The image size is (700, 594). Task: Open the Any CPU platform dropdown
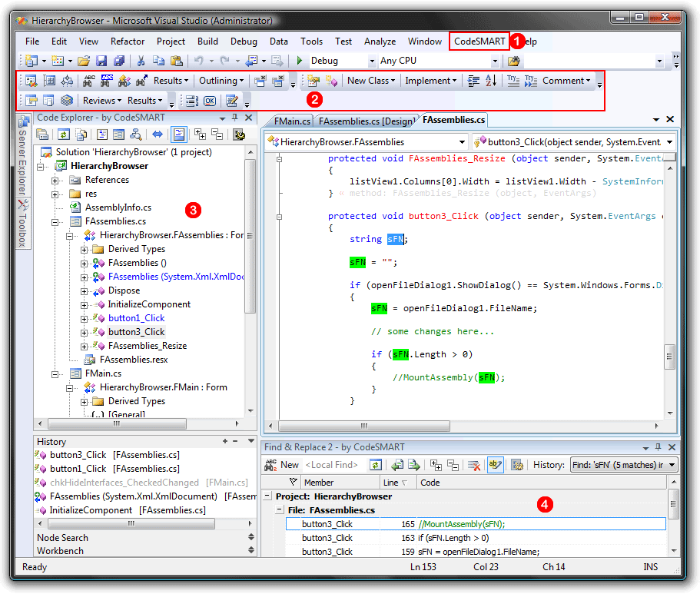[495, 61]
